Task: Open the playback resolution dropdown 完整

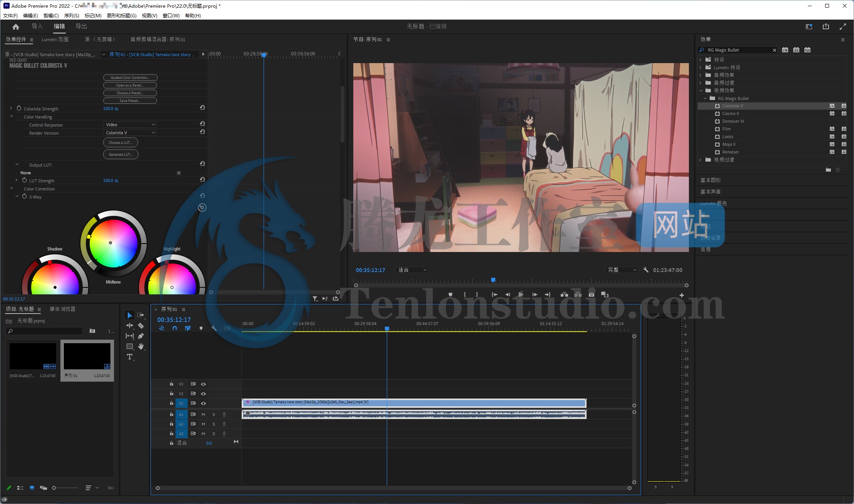Action: (622, 270)
